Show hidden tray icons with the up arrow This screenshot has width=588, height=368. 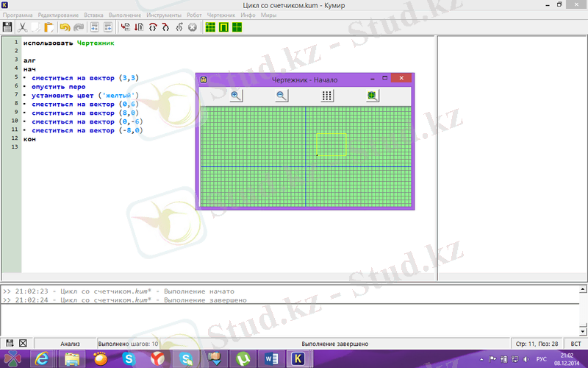[482, 359]
